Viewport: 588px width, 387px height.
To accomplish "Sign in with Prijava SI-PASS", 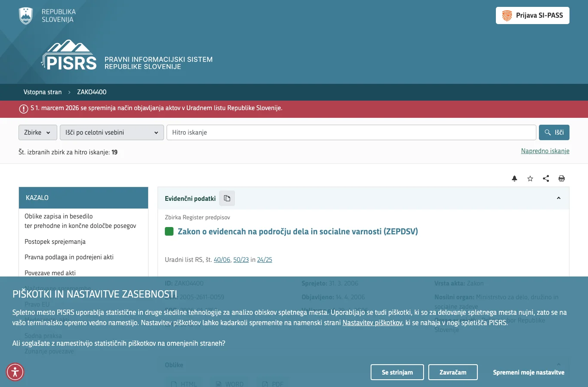I will pyautogui.click(x=532, y=15).
